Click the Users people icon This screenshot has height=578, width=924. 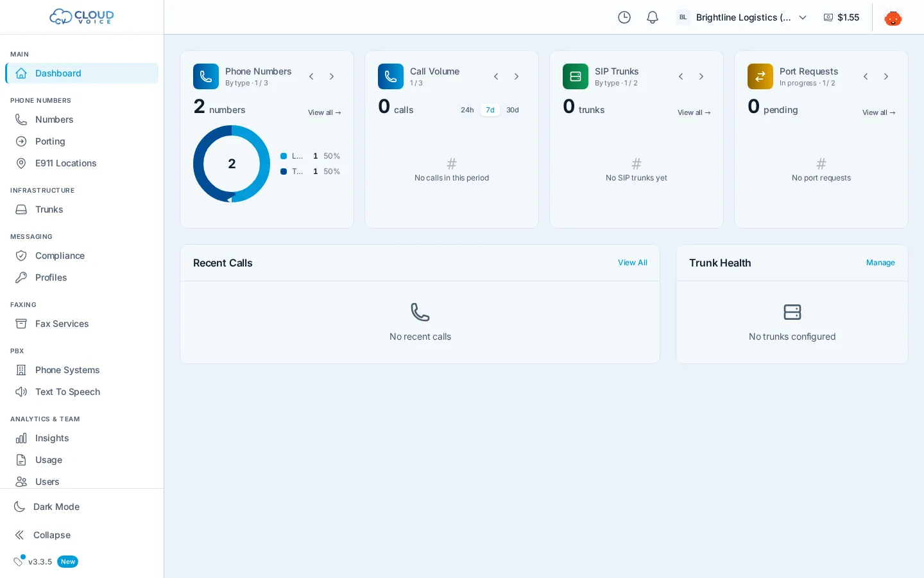(x=21, y=482)
